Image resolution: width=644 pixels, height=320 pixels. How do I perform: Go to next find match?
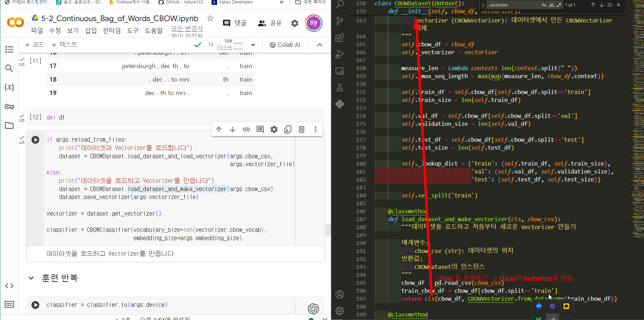tap(602, 5)
